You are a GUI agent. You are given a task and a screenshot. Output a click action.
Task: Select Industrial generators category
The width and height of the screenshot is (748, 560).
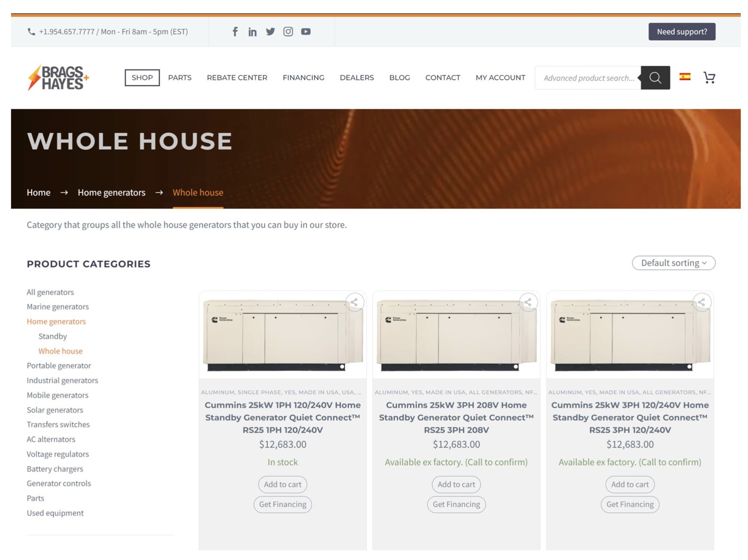pyautogui.click(x=62, y=380)
